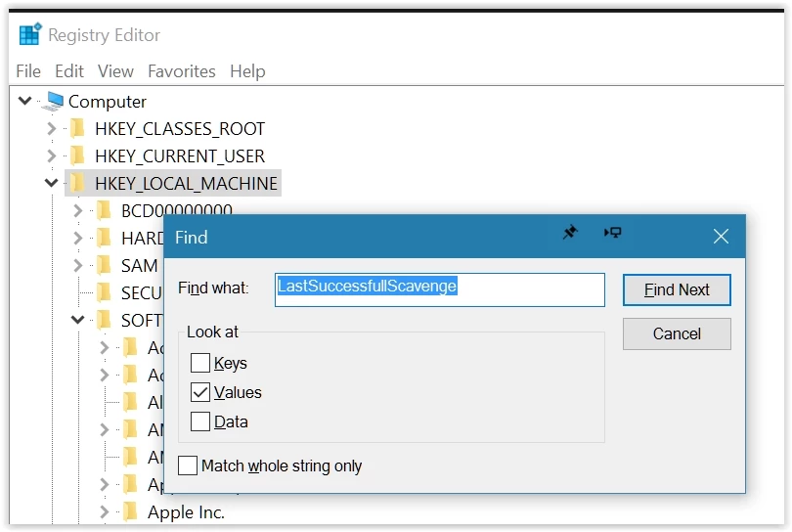This screenshot has height=532, width=792.
Task: Click the Apple Inc. folder icon
Action: (130, 511)
